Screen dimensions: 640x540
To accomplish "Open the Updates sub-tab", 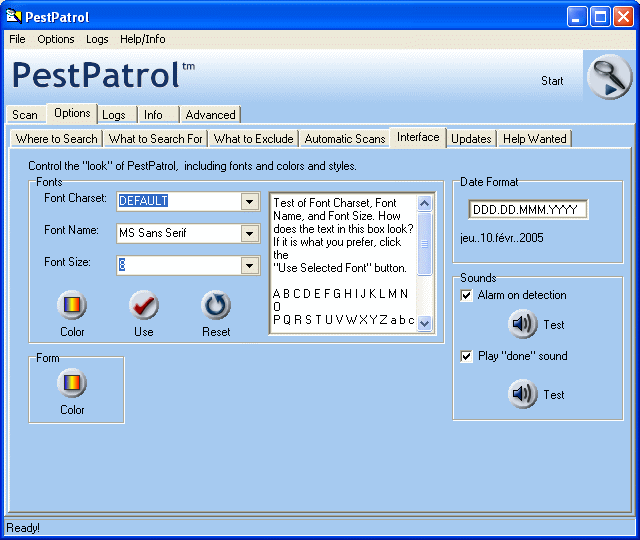I will [x=471, y=139].
